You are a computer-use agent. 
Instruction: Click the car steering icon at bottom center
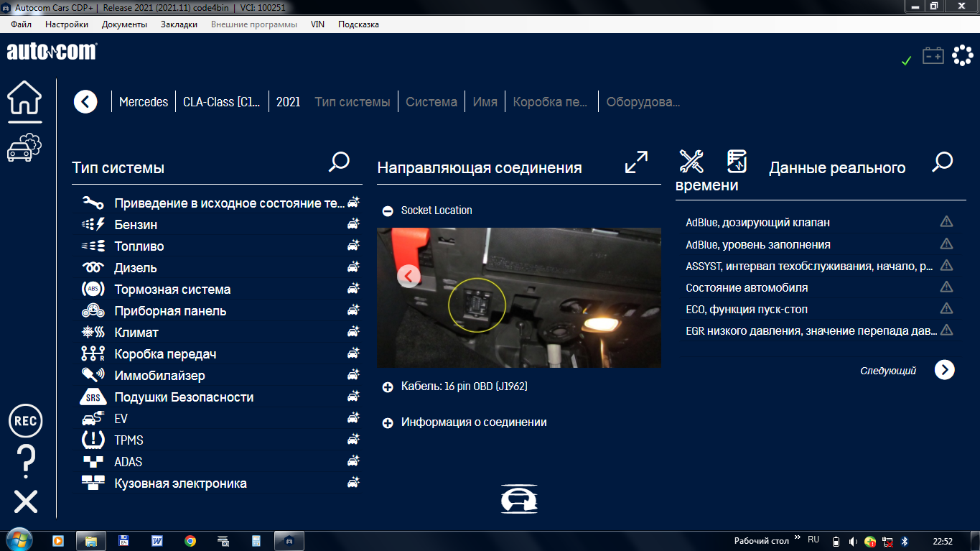coord(519,500)
